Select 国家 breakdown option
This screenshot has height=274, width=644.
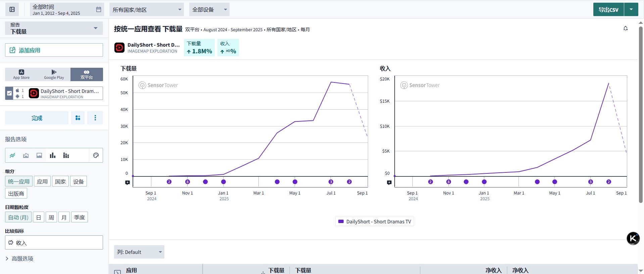click(60, 181)
